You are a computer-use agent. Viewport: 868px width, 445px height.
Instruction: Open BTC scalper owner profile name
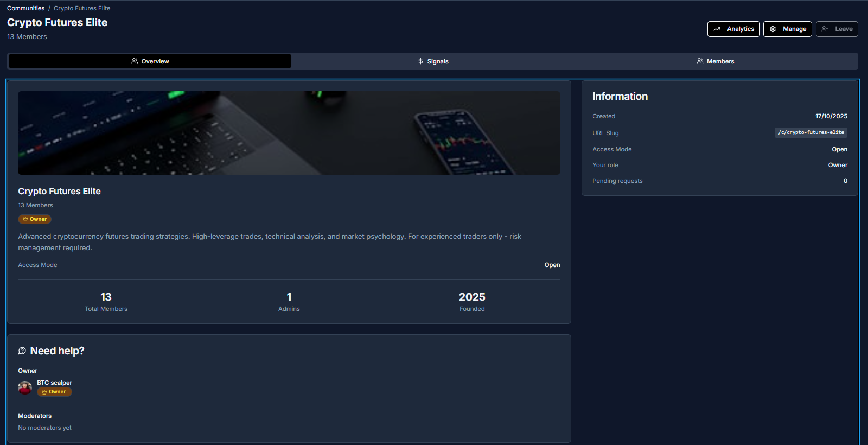[54, 383]
